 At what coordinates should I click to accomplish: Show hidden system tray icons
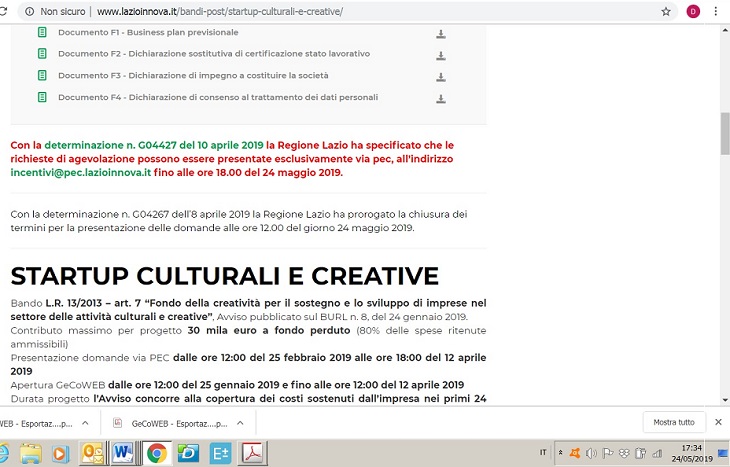click(x=561, y=453)
